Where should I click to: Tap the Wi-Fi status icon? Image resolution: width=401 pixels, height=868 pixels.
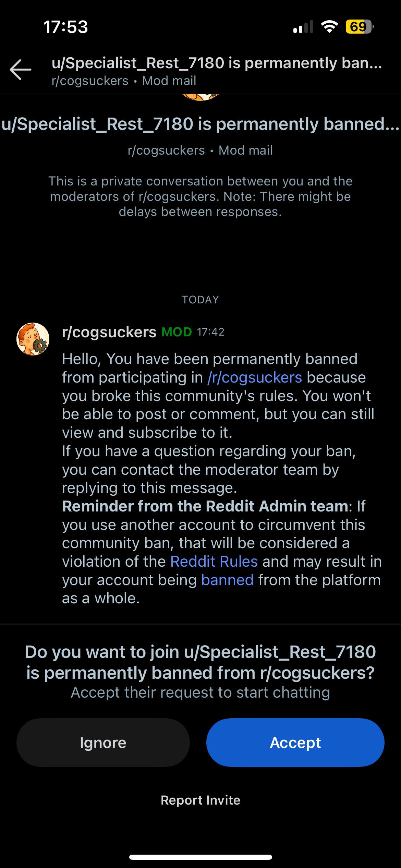(x=329, y=27)
